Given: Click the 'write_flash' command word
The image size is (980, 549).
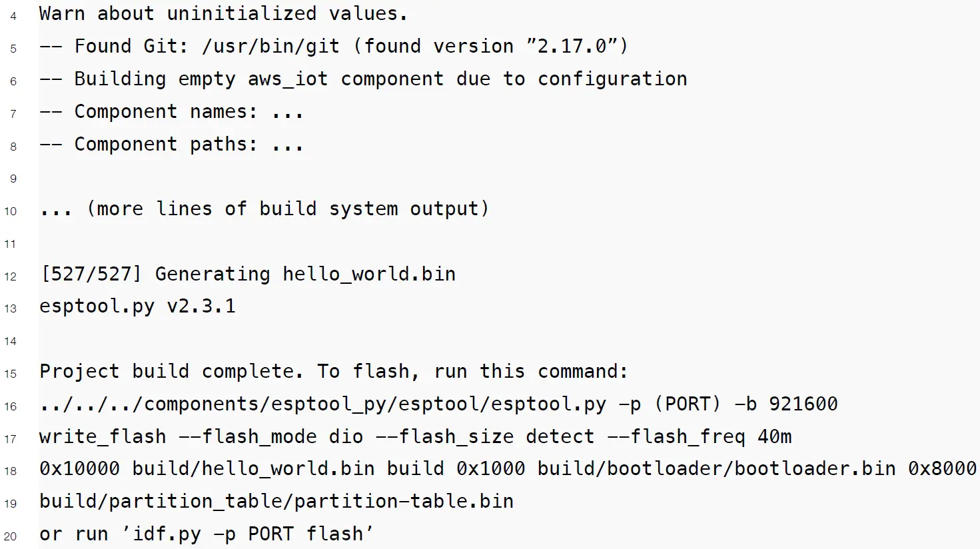Looking at the screenshot, I should click(103, 436).
